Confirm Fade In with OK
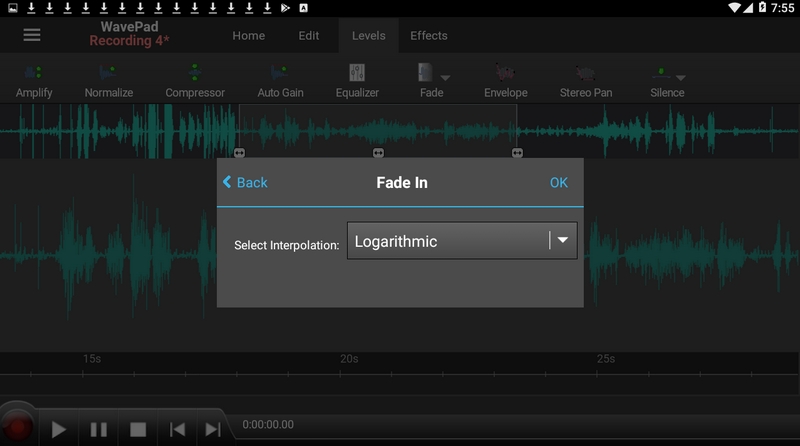This screenshot has height=446, width=800. point(558,182)
